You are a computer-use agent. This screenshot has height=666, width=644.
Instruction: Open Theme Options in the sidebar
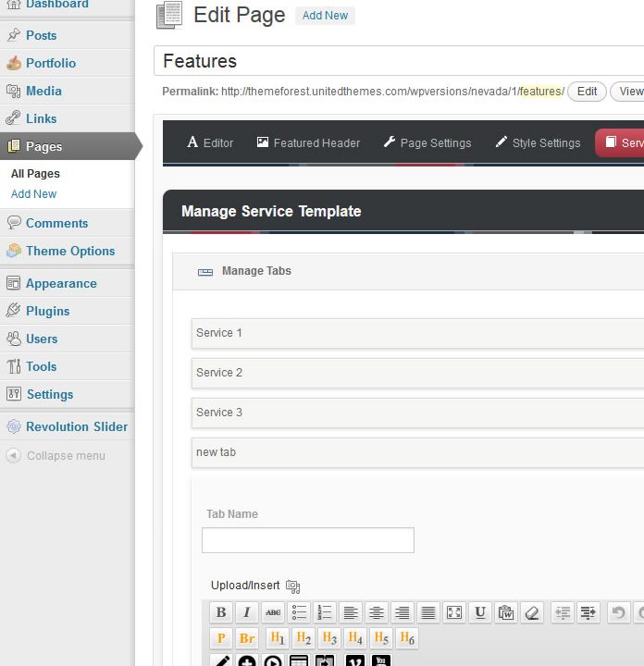click(x=70, y=251)
